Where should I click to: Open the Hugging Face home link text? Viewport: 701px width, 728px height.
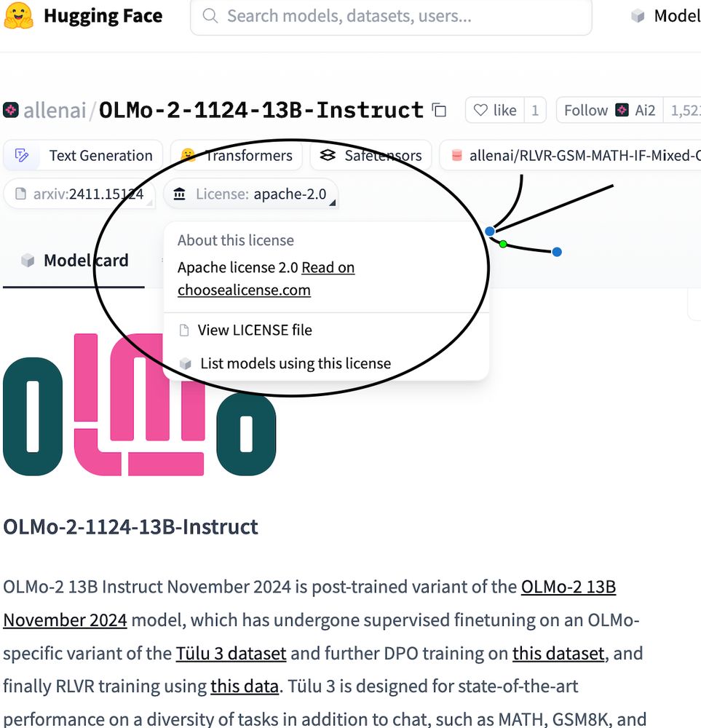103,16
